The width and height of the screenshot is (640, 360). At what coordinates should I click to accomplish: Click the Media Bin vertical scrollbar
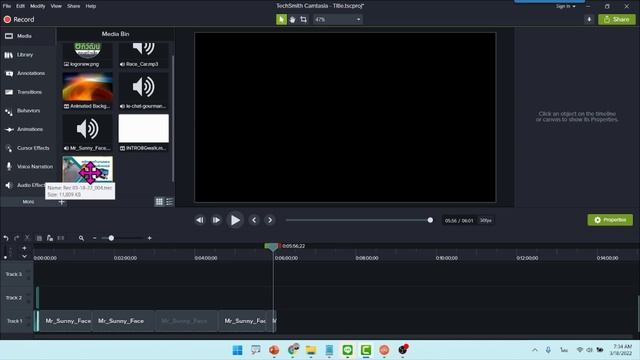tap(173, 118)
